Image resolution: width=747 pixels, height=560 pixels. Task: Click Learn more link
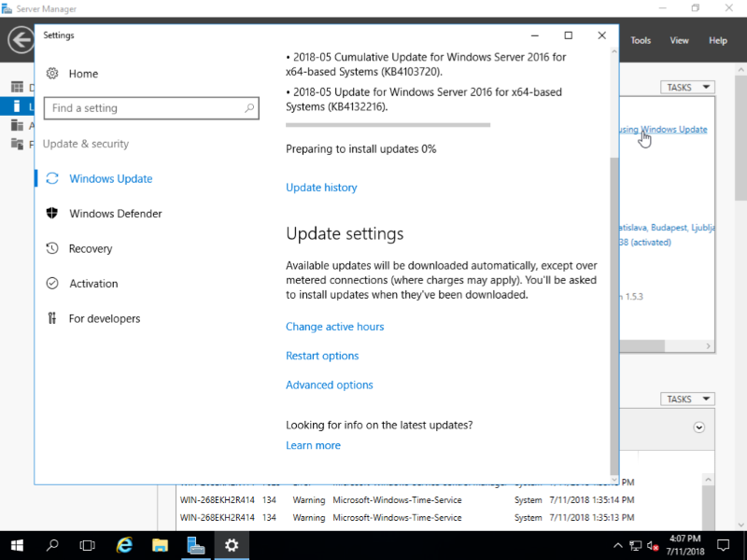coord(313,445)
